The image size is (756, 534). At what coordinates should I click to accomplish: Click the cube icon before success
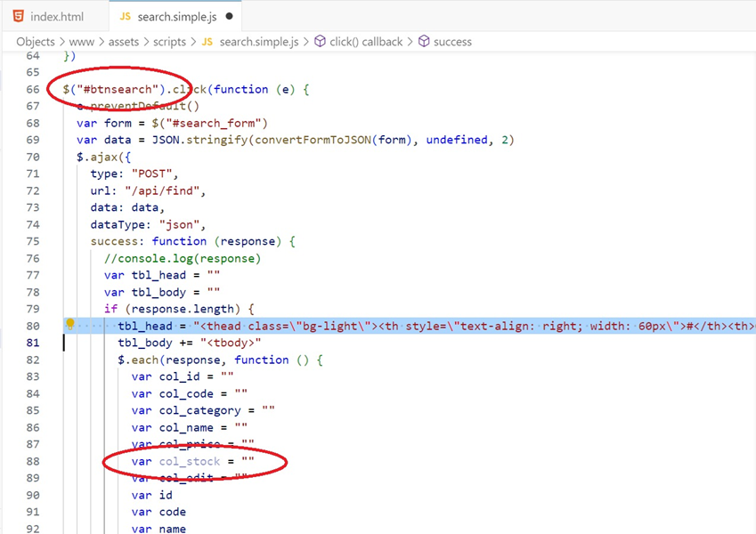point(423,42)
